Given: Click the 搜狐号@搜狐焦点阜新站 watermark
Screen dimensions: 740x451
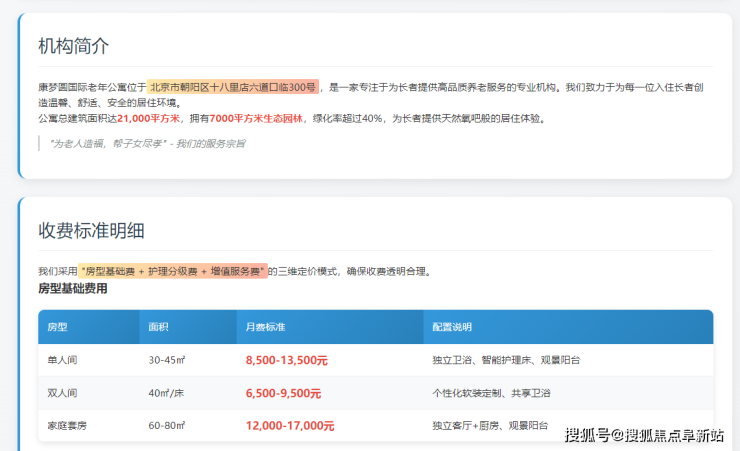Looking at the screenshot, I should (644, 435).
